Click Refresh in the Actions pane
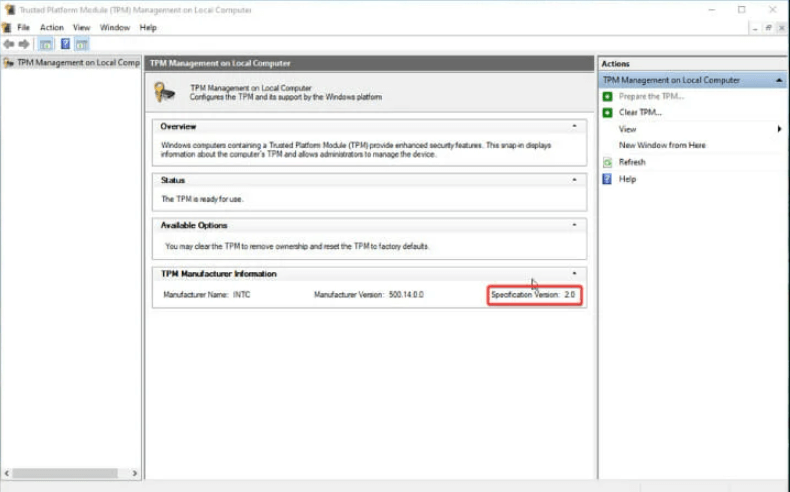This screenshot has width=790, height=492. point(632,162)
